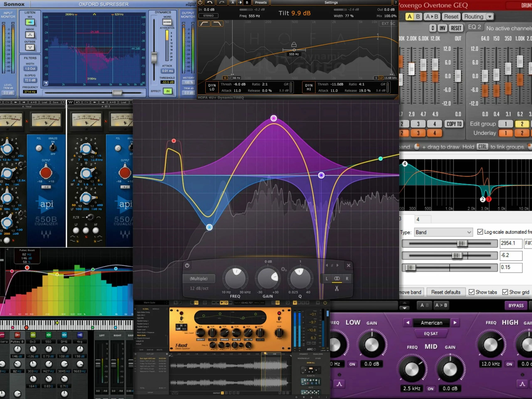The image size is (532, 399).
Task: Open the Routing dropdown in Overtone GEQ
Action: [x=490, y=17]
